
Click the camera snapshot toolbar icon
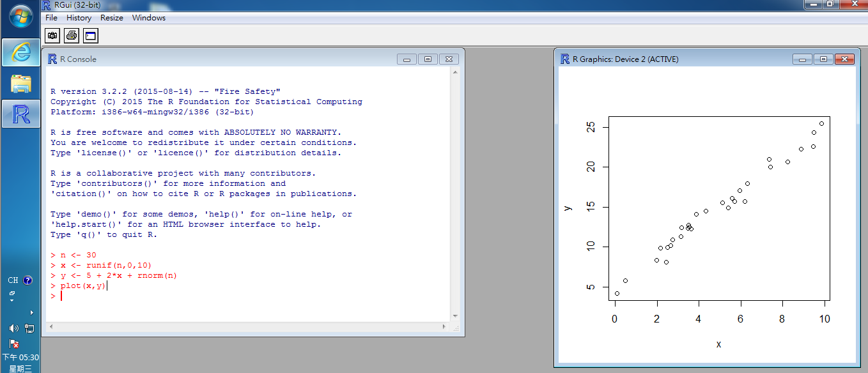coord(52,36)
